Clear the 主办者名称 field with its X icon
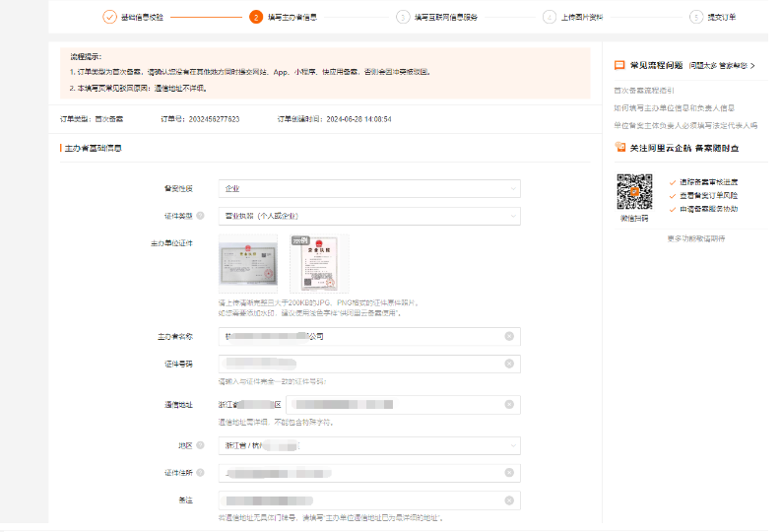781x532 pixels. pyautogui.click(x=509, y=337)
